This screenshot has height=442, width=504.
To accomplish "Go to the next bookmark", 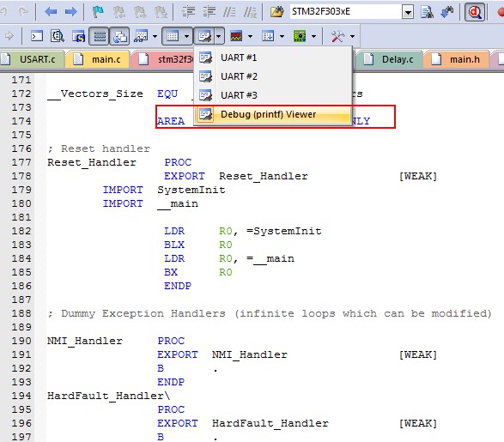I will tap(140, 12).
